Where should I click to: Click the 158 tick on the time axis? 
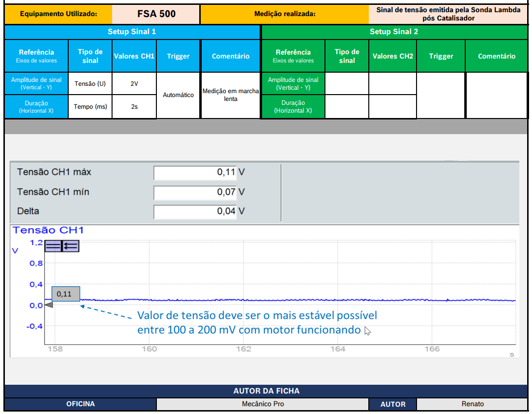point(56,349)
